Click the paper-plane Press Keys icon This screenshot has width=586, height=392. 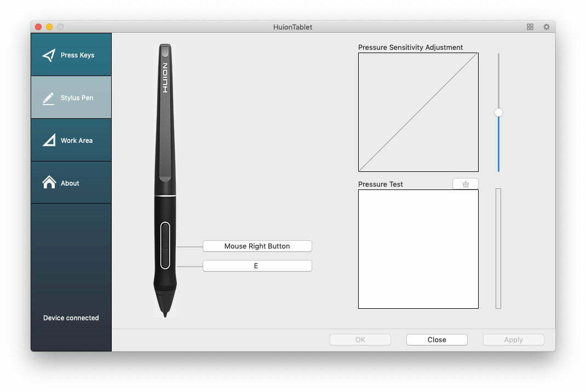point(49,55)
